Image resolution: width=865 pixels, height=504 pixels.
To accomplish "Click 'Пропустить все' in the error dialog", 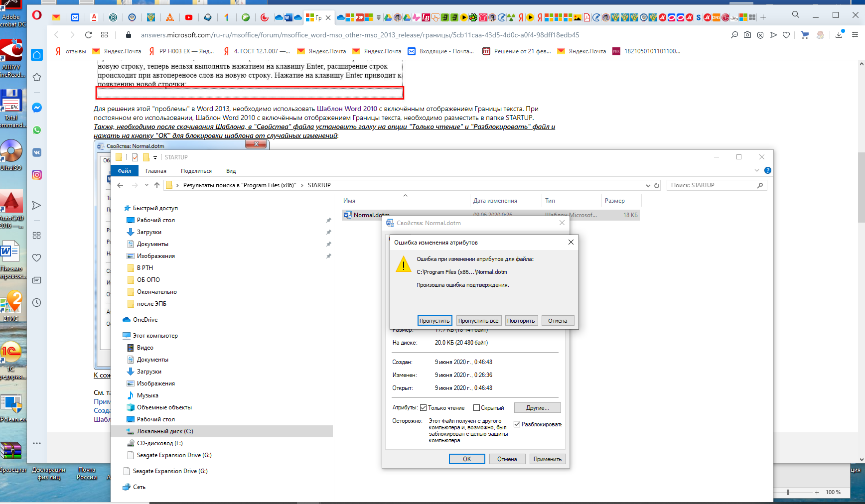I will (478, 321).
